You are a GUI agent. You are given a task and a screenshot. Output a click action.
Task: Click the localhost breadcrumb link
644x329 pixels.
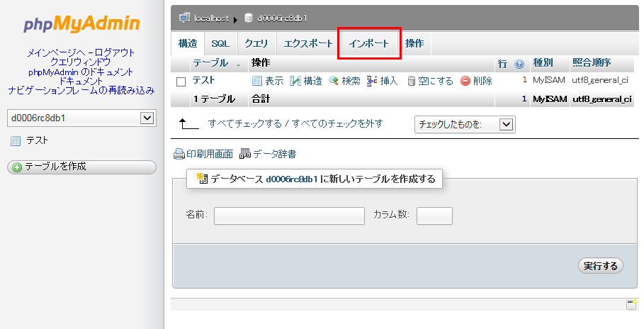212,18
